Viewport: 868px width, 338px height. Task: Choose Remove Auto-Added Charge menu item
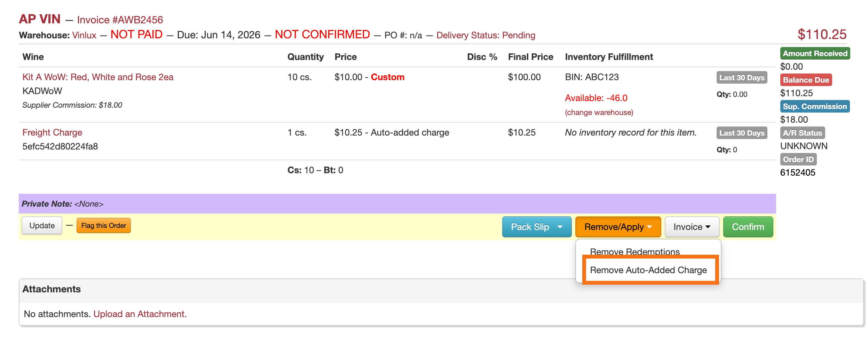point(648,270)
